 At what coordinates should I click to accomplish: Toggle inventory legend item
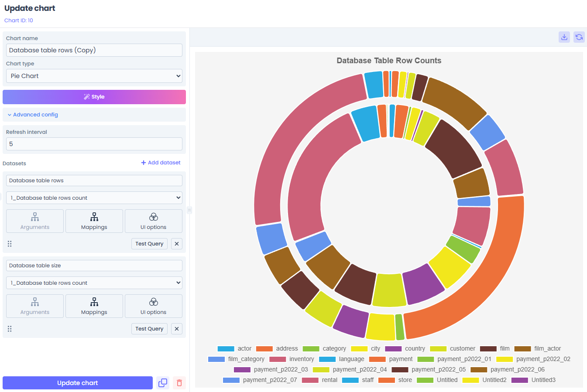[292, 359]
